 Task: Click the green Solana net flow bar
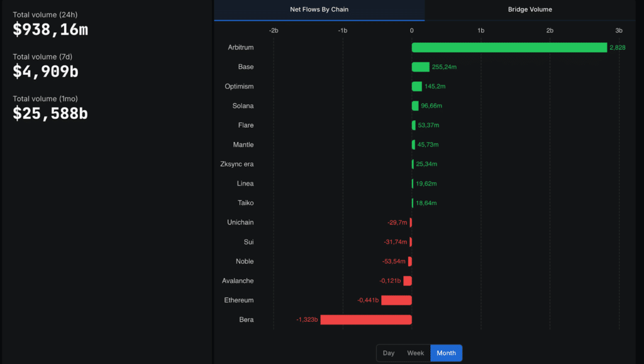[x=415, y=106]
